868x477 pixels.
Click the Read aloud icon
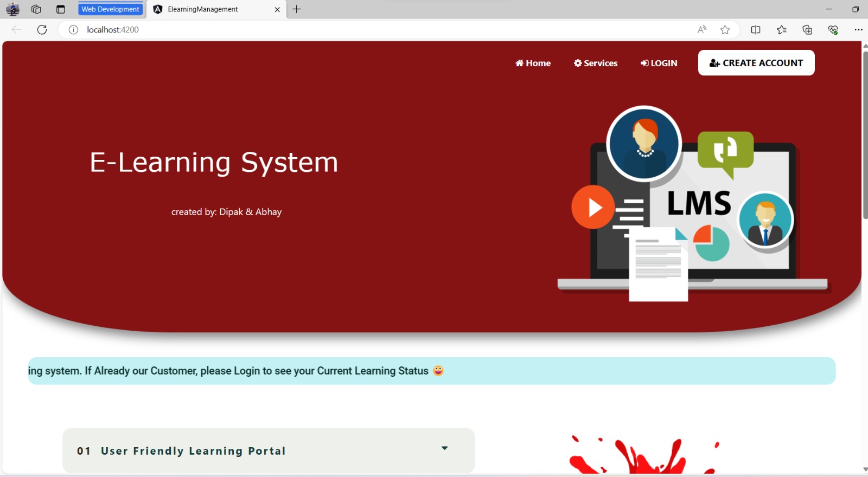(x=701, y=30)
